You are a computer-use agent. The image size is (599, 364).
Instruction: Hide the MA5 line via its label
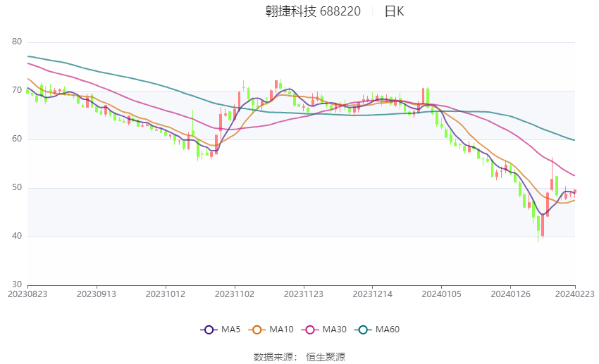(x=230, y=330)
